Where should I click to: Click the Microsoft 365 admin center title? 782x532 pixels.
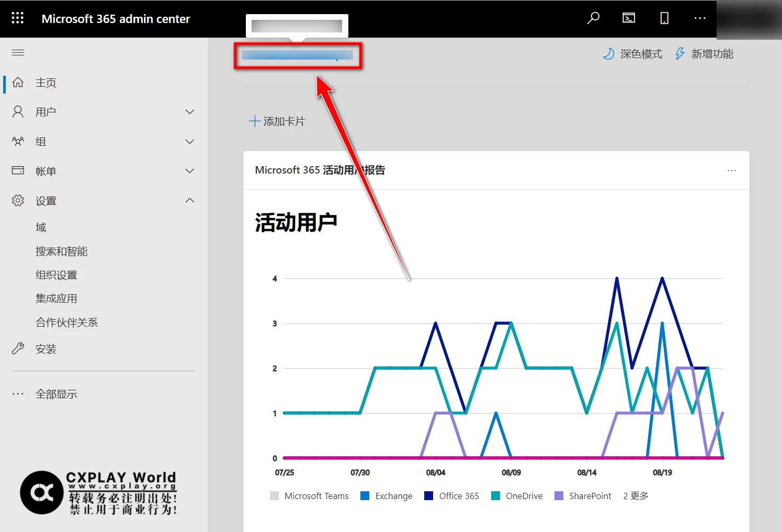[116, 19]
